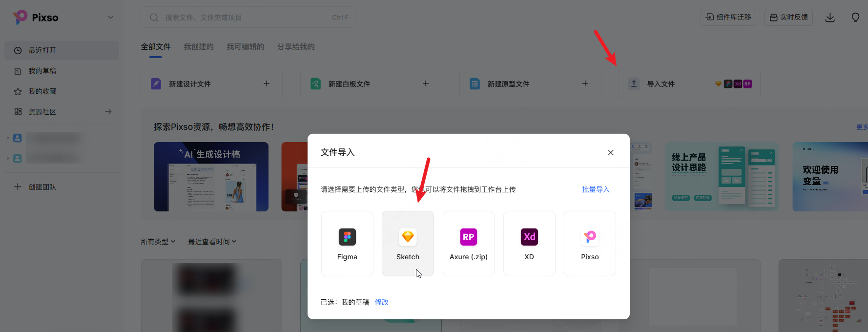Open 线上产品设计思路 resource thumbnail

pos(722,177)
